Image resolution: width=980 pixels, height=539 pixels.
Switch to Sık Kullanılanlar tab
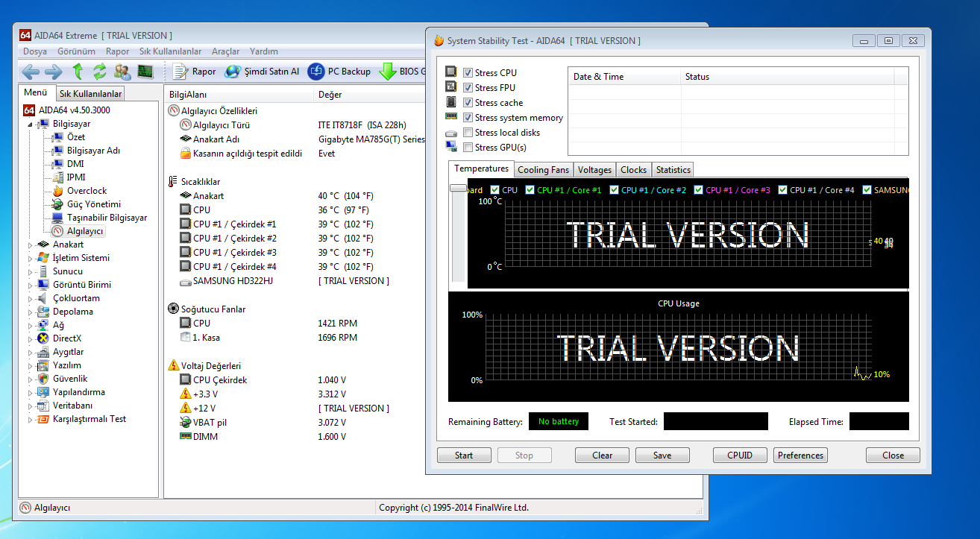tap(90, 94)
